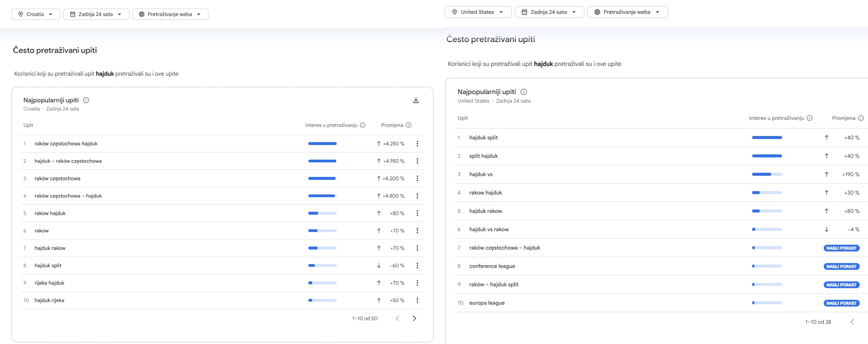Click United States query hajduk split
868x344 pixels.
coord(484,138)
